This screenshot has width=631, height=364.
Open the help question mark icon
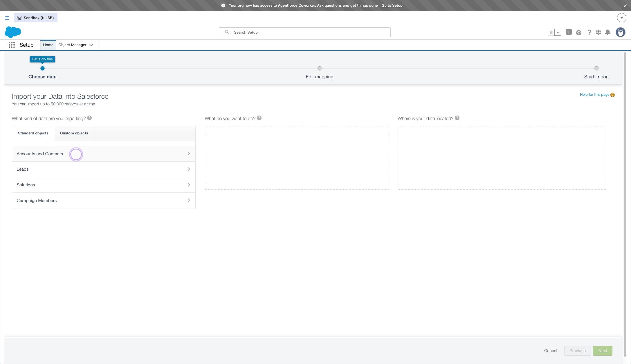pos(589,32)
